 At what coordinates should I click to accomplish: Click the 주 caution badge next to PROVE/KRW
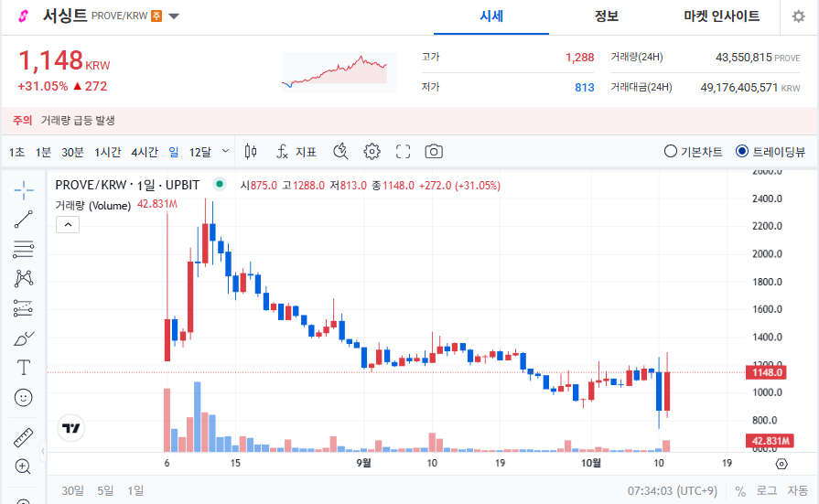coord(156,16)
